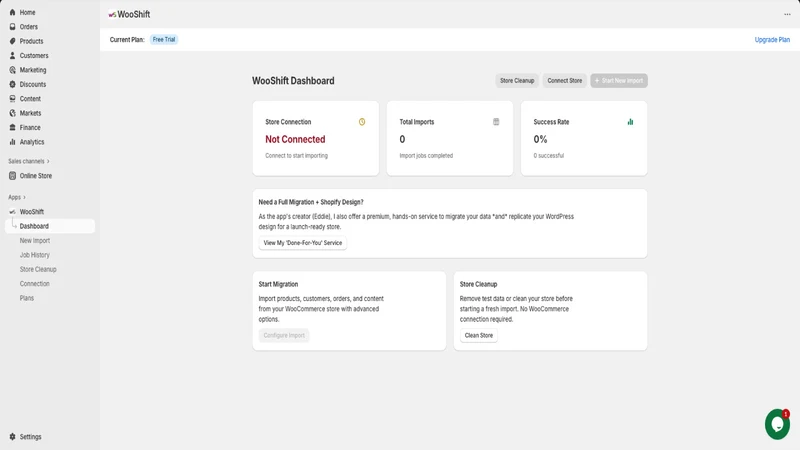Image resolution: width=800 pixels, height=450 pixels.
Task: Click 'Need a Full Migration + Shopify Design?' heading
Action: (311, 202)
